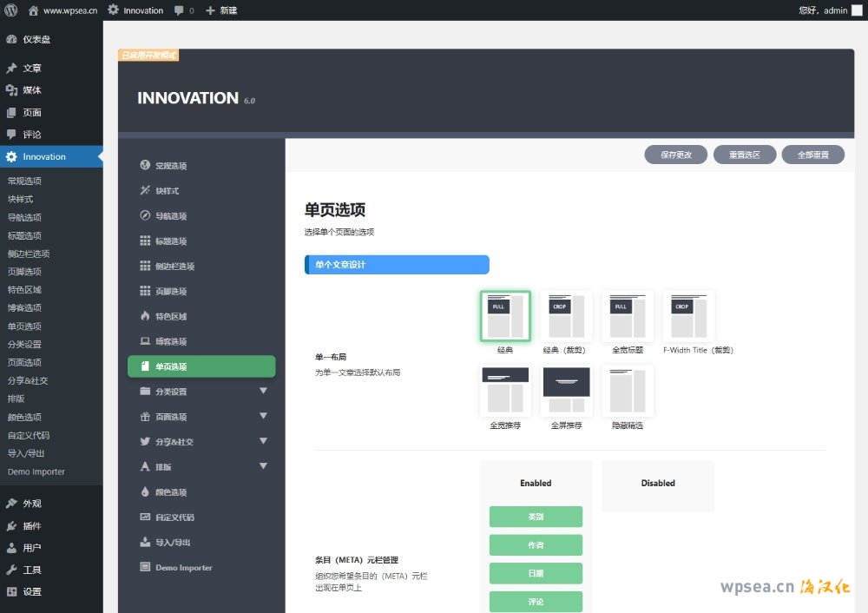
Task: Click the 媒体 media icon in sidebar
Action: pos(11,90)
